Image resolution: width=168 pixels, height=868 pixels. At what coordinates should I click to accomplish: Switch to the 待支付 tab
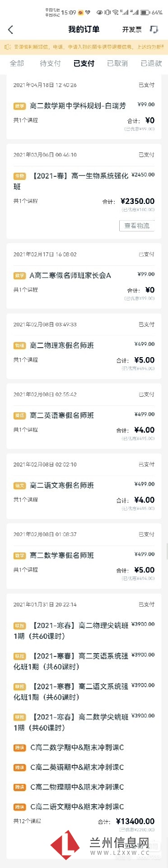click(x=50, y=63)
